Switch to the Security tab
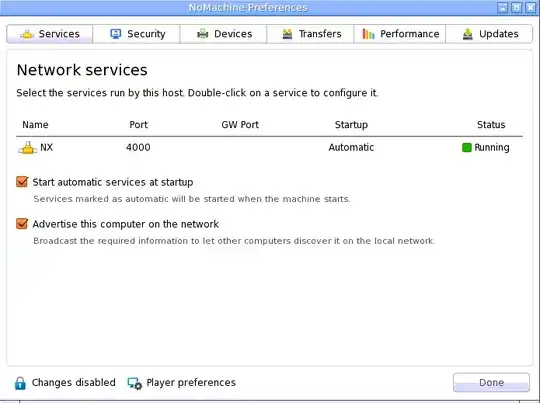 [x=136, y=34]
